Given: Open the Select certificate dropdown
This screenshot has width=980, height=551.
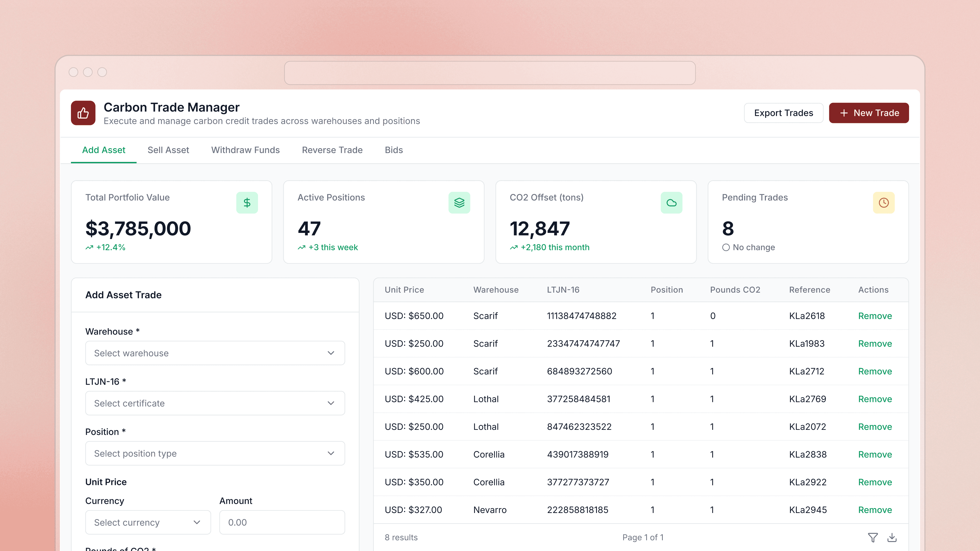Looking at the screenshot, I should coord(215,403).
